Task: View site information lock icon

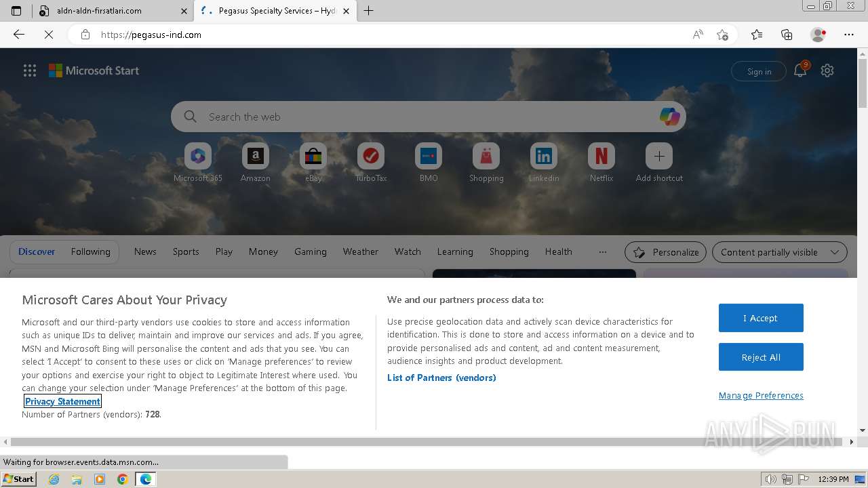Action: 85,35
